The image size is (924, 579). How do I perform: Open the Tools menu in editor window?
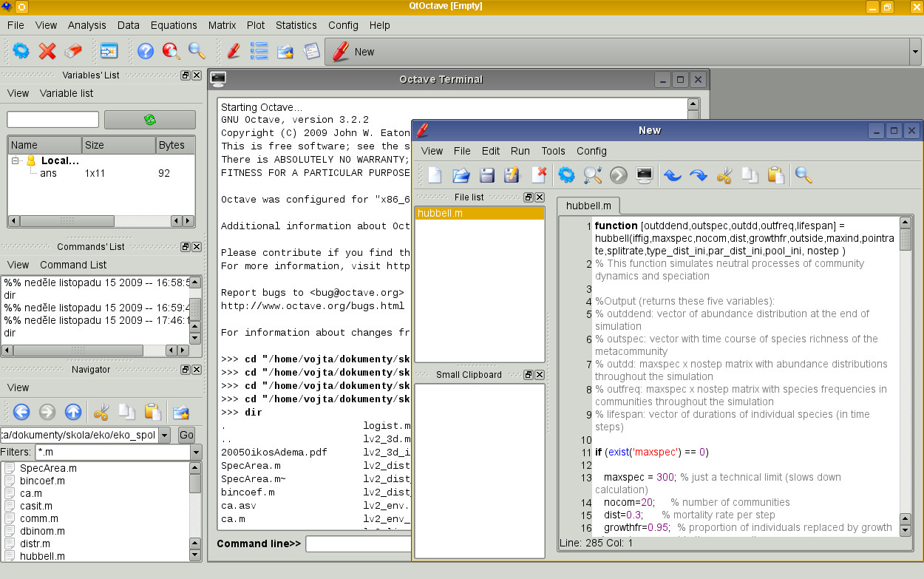click(x=553, y=151)
